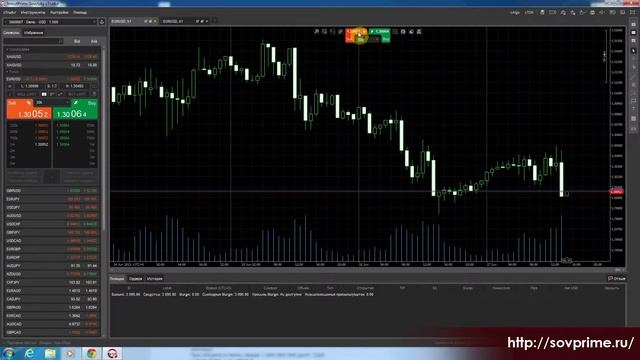
Task: Click the Отзыв feedback button
Action: (x=617, y=278)
